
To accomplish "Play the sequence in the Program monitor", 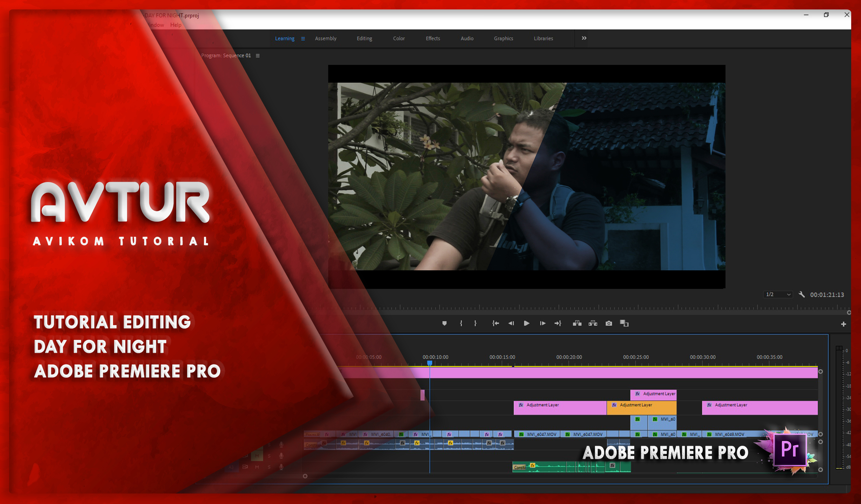I will (526, 323).
